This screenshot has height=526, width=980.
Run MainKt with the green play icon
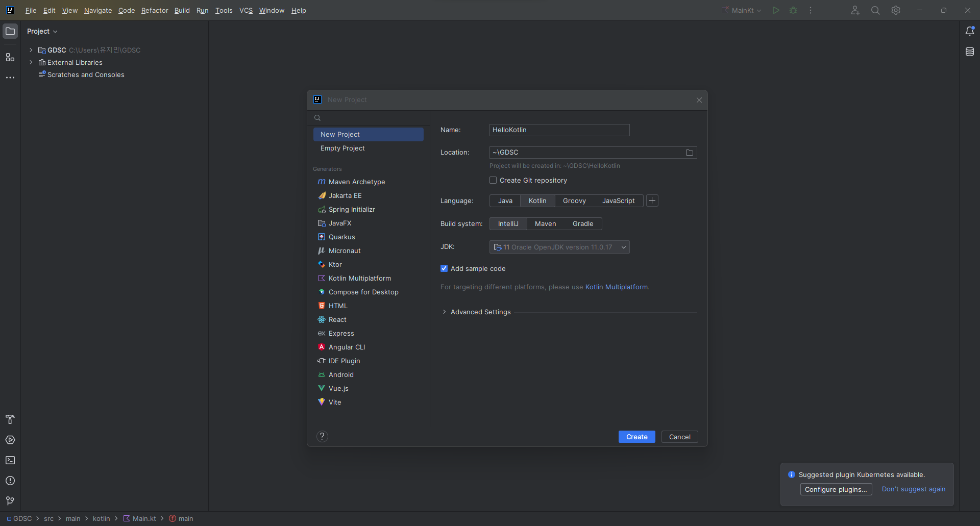(776, 10)
